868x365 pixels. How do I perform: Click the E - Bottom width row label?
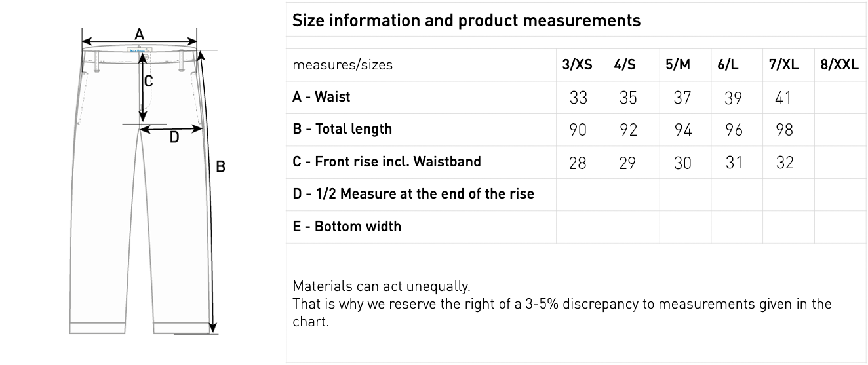click(x=347, y=227)
